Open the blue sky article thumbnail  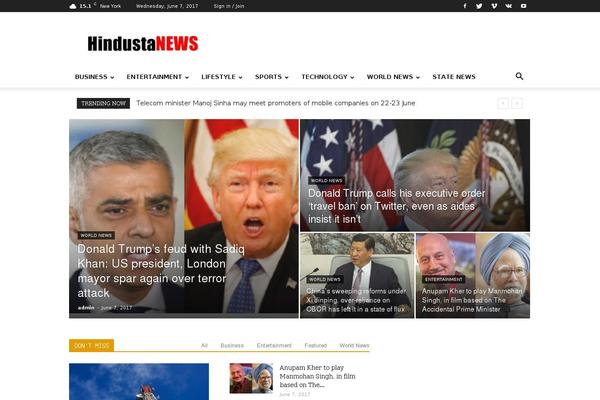pos(139,382)
